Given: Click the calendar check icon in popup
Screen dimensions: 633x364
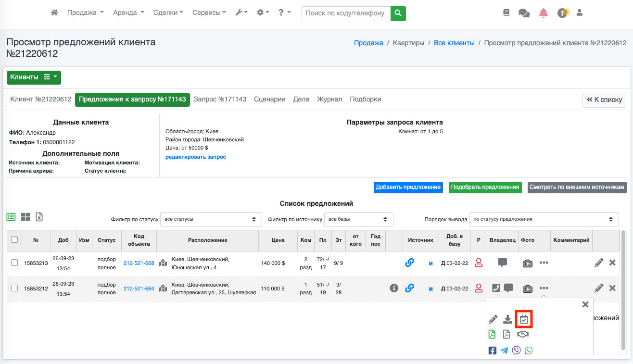Looking at the screenshot, I should pos(524,319).
